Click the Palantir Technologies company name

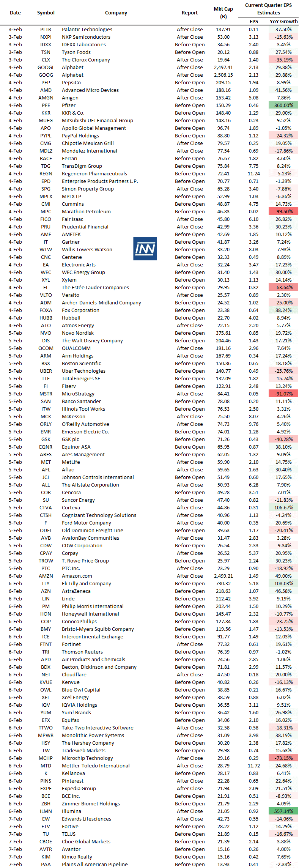click(87, 29)
